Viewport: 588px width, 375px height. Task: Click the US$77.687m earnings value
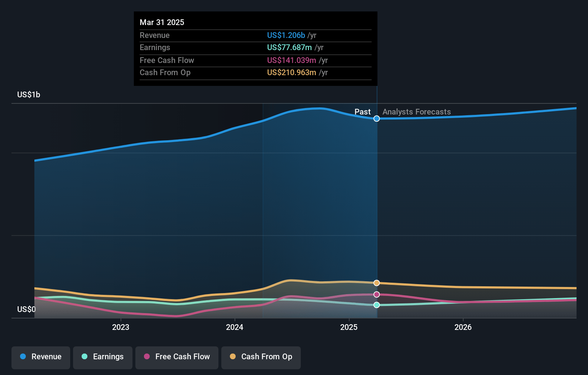point(289,47)
